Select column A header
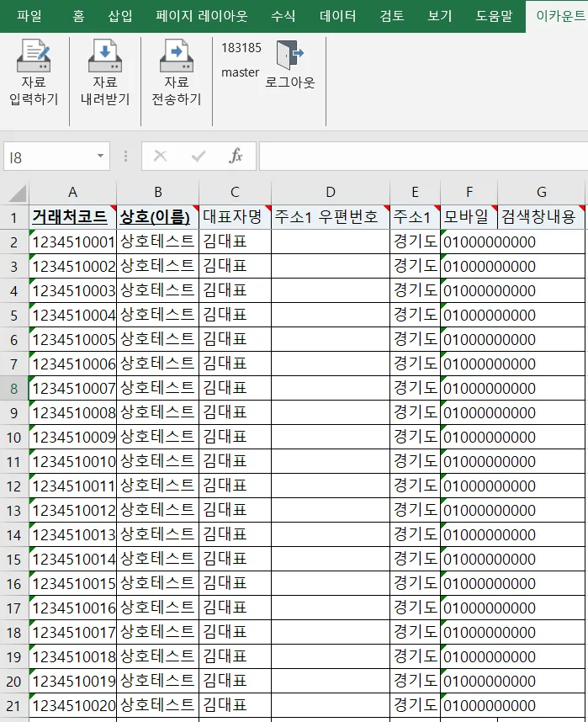The image size is (588, 722). pos(72,192)
